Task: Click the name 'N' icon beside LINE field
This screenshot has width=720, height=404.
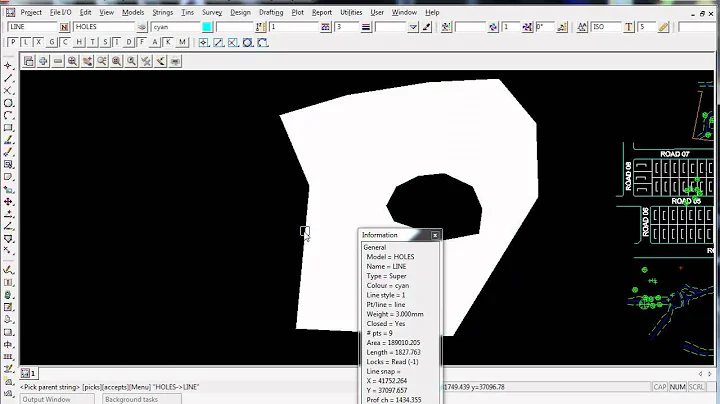Action: 64,27
